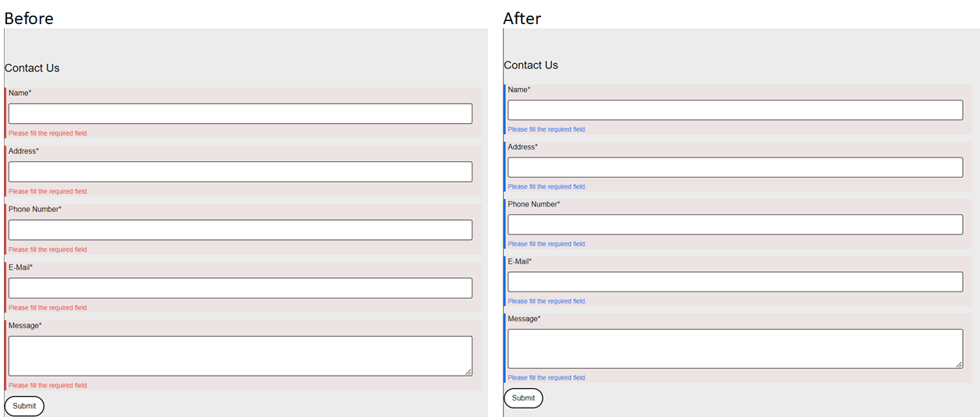Image resolution: width=980 pixels, height=417 pixels.
Task: Click the blue error text under After Name field
Action: (x=547, y=129)
